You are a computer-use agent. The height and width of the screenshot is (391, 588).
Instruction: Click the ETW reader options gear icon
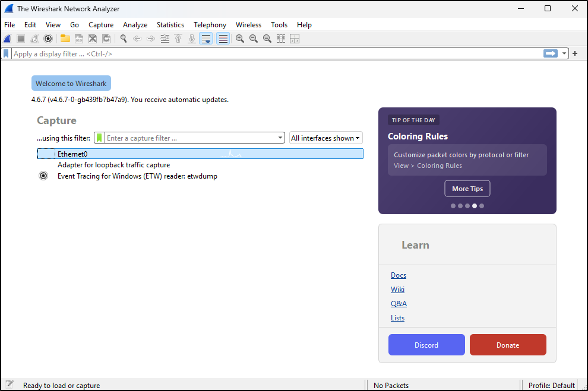[x=43, y=176]
